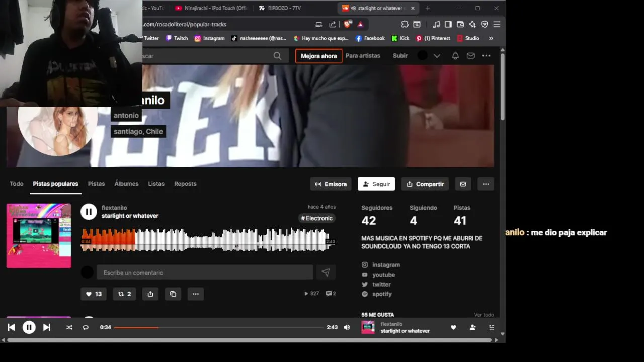The height and width of the screenshot is (362, 644).
Task: Seek on the bottom playback progress bar
Action: tap(219, 327)
